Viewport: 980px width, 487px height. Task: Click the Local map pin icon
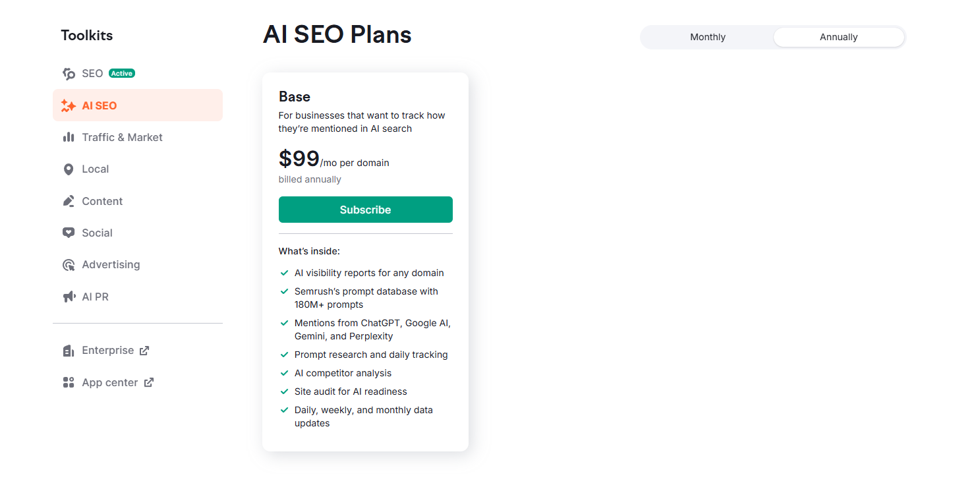(x=69, y=169)
